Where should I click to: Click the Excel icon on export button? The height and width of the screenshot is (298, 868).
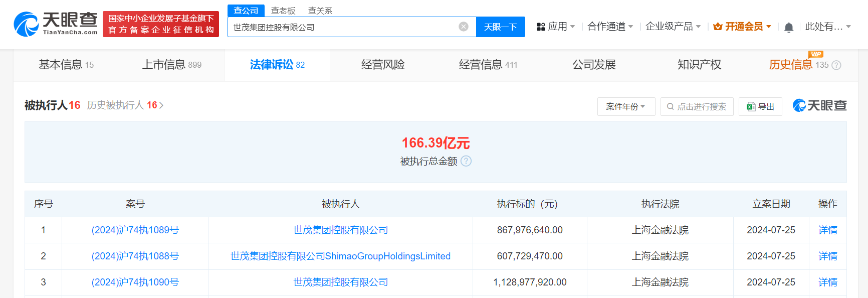point(751,106)
